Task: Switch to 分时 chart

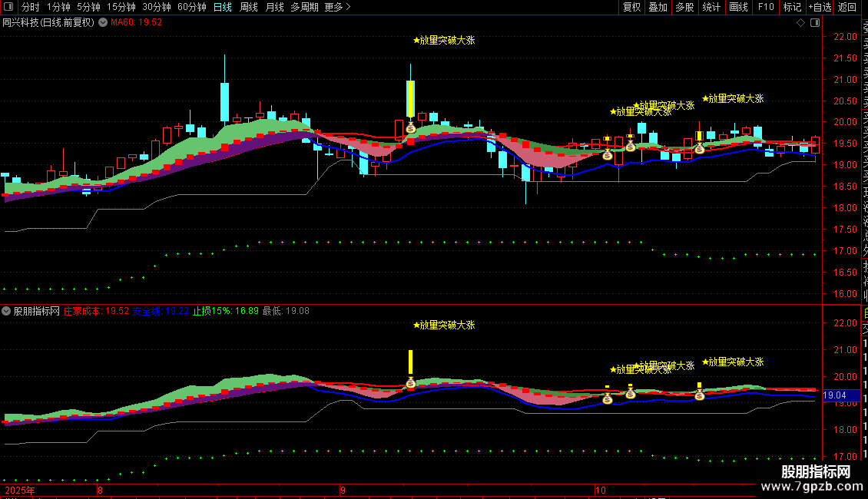Action: coord(31,7)
